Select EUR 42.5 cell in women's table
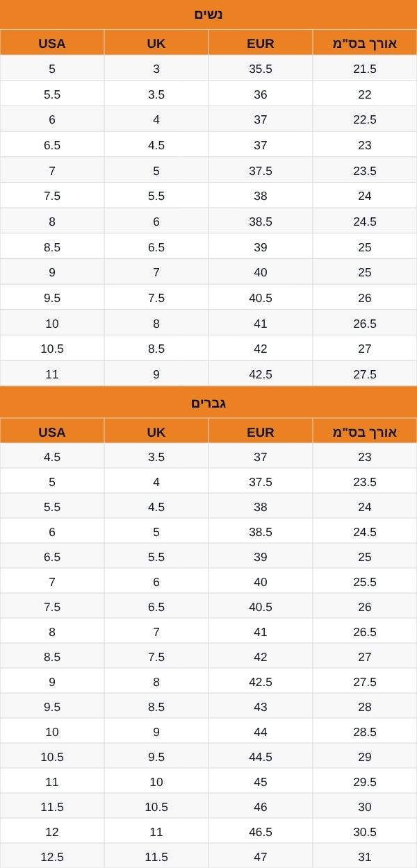417x868 pixels. (261, 374)
